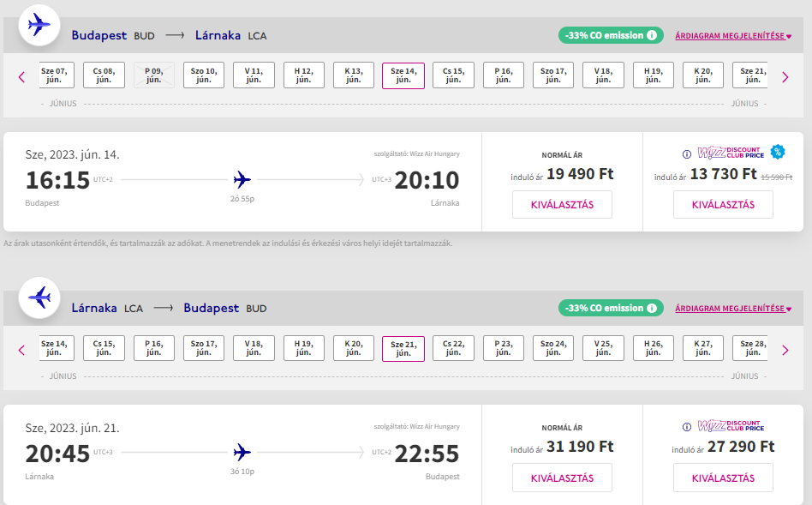
Task: Select return date Cs 22, jún.
Action: pos(453,348)
